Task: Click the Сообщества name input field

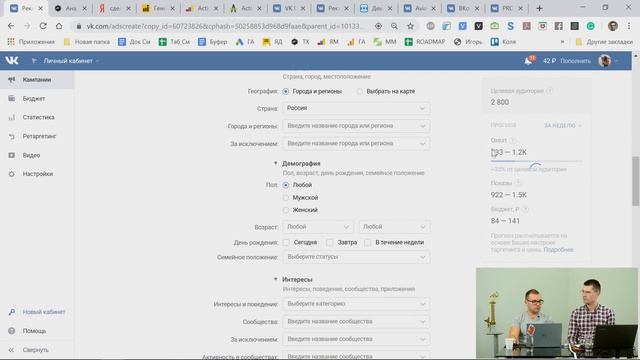Action: (356, 322)
